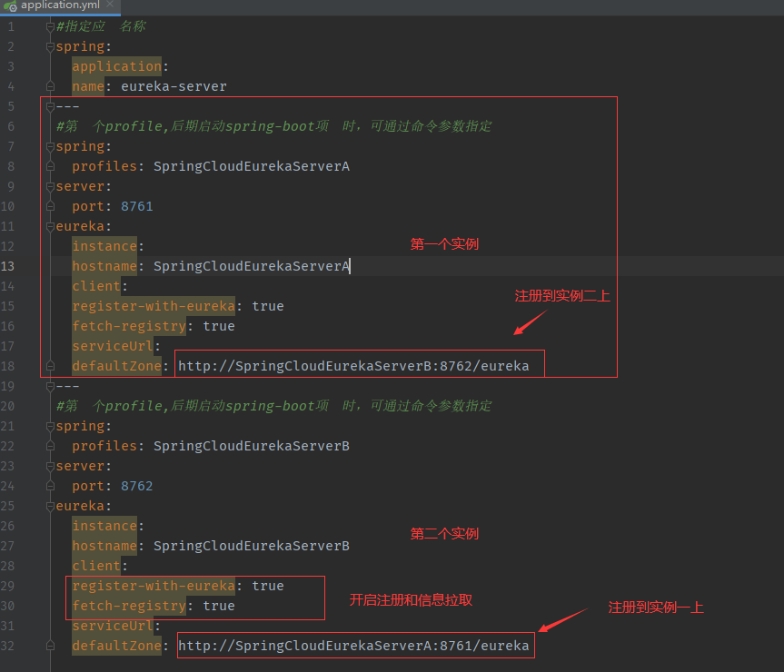Click the fold end marker at line 18
The width and height of the screenshot is (784, 672).
pos(50,366)
